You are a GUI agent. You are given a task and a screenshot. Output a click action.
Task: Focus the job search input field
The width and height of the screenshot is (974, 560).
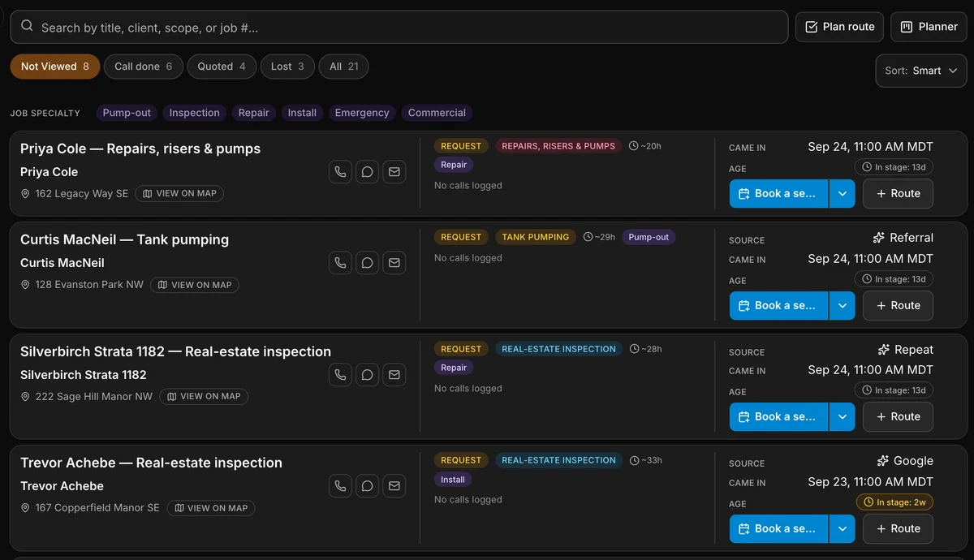(x=399, y=27)
